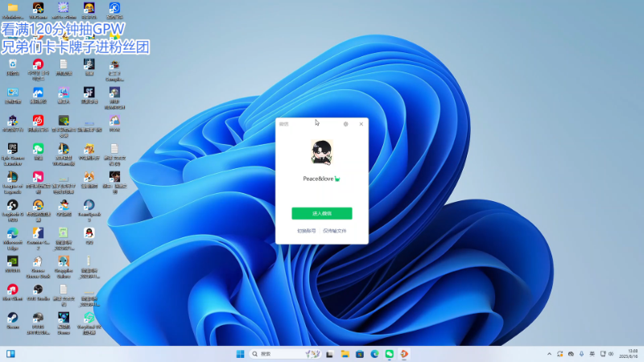The image size is (644, 362).
Task: Select the PUBG helmet desktop icon
Action: 38,323
